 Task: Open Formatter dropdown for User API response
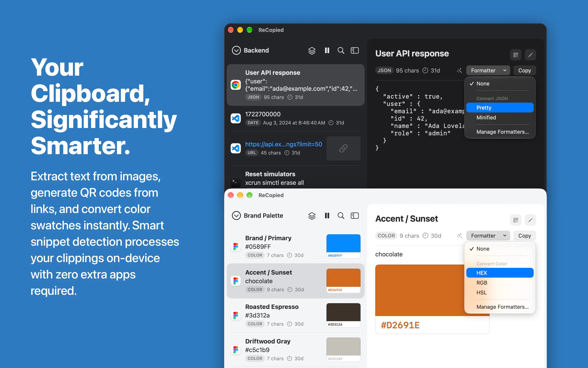pos(488,71)
